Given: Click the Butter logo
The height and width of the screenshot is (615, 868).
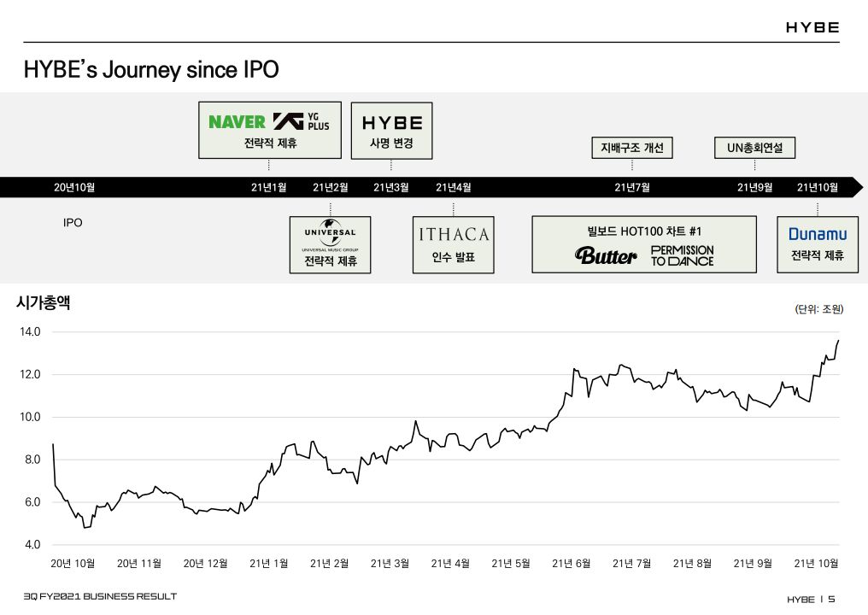Looking at the screenshot, I should click(606, 255).
